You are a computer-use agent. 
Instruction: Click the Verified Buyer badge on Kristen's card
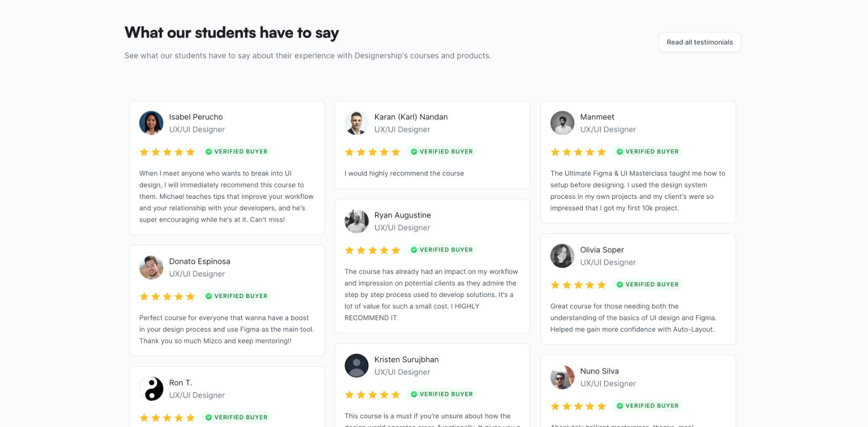[x=442, y=394]
